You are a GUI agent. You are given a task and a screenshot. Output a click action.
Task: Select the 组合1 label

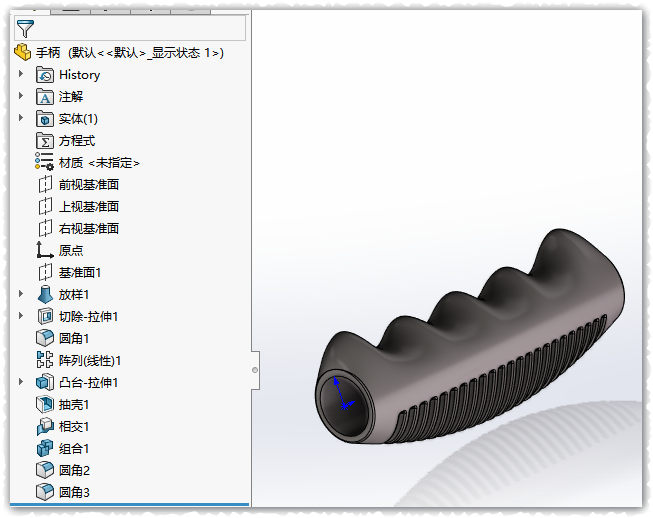tap(74, 449)
